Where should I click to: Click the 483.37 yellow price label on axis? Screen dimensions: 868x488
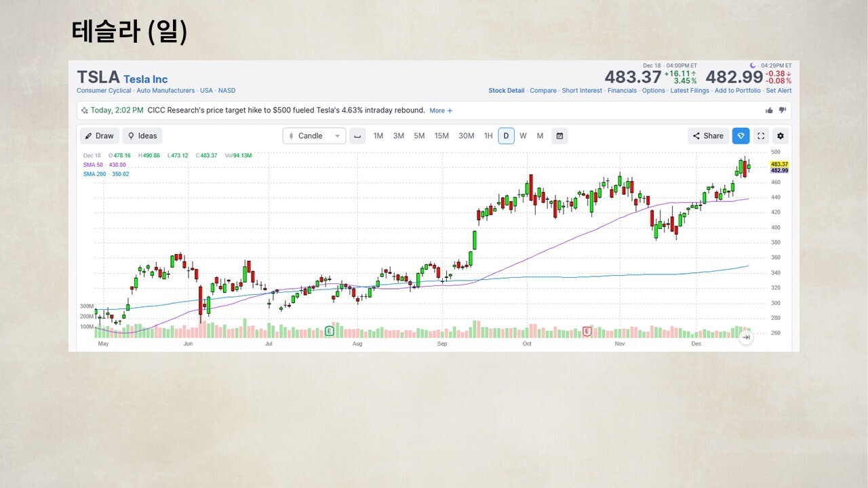coord(779,165)
